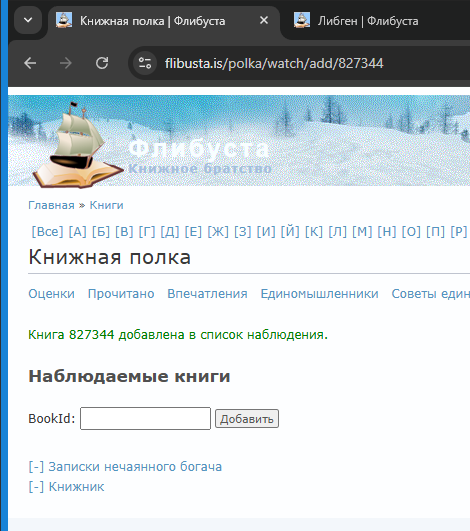
Task: Click the address bar URL
Action: click(x=274, y=63)
